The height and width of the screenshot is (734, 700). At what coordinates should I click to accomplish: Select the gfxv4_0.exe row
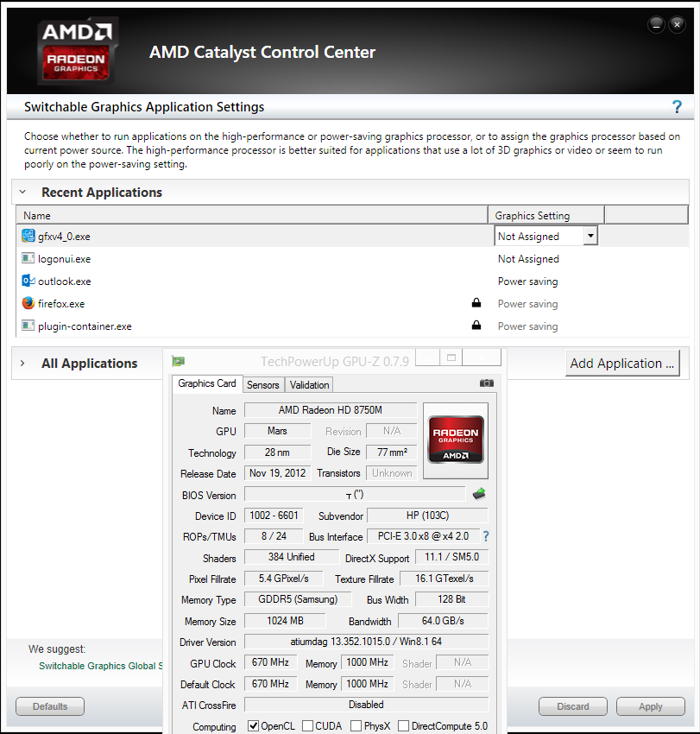[353, 236]
